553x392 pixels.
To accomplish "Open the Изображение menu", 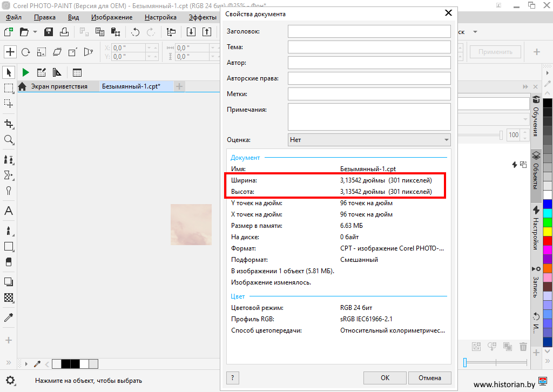I will tap(112, 17).
